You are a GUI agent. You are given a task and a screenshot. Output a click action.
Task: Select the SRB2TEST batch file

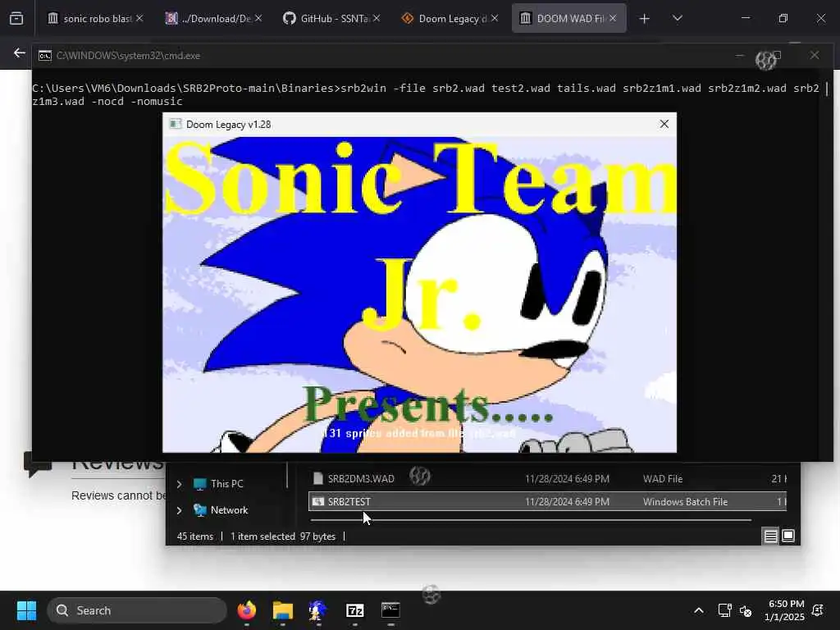(547, 502)
